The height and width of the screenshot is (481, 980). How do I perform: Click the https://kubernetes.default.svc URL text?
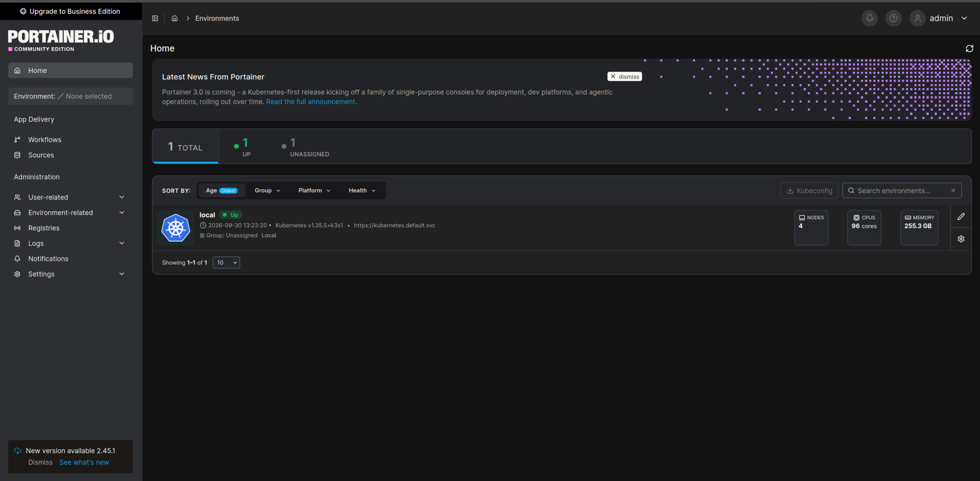click(394, 225)
